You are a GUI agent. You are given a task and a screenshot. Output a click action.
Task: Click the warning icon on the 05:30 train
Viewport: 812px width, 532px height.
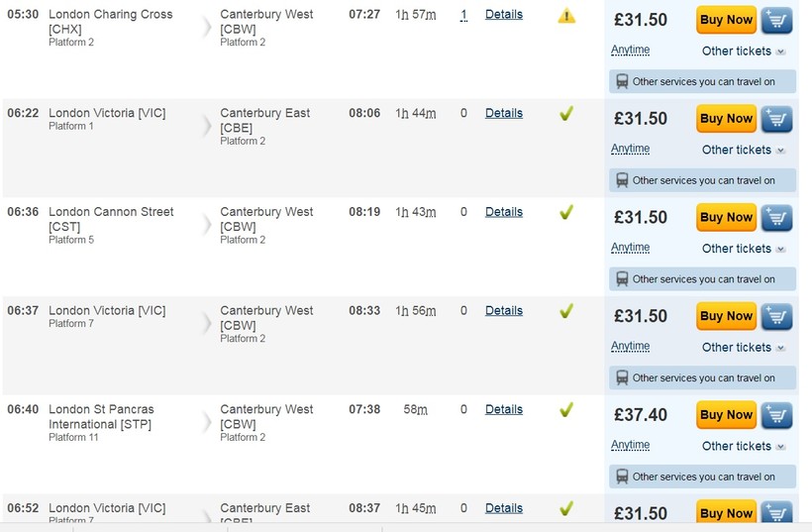point(566,16)
